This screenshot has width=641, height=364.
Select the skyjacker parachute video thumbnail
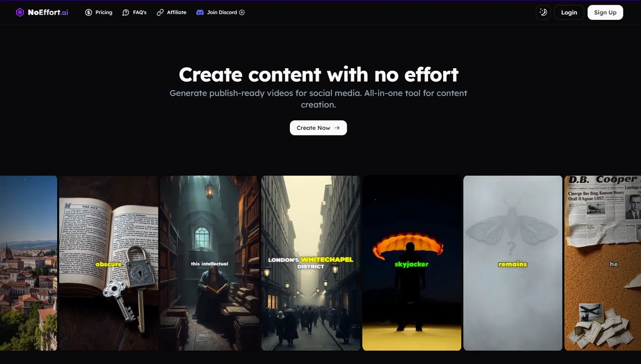(x=412, y=263)
